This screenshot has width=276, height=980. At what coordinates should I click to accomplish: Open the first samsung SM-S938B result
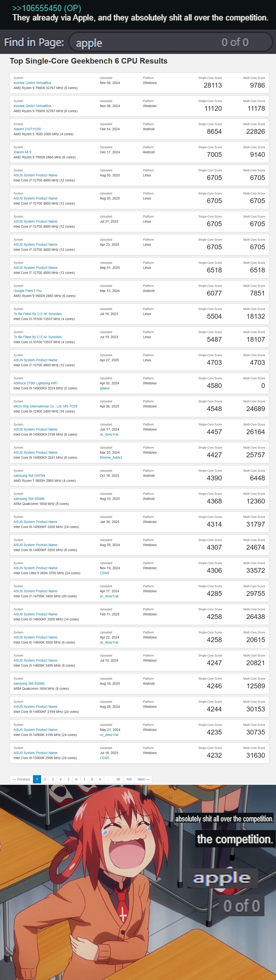coord(29,499)
